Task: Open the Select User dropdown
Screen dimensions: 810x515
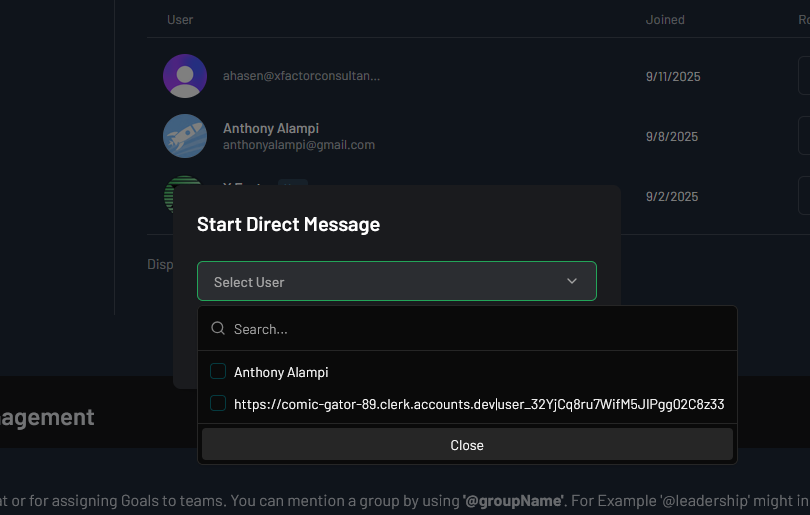Action: pos(397,281)
